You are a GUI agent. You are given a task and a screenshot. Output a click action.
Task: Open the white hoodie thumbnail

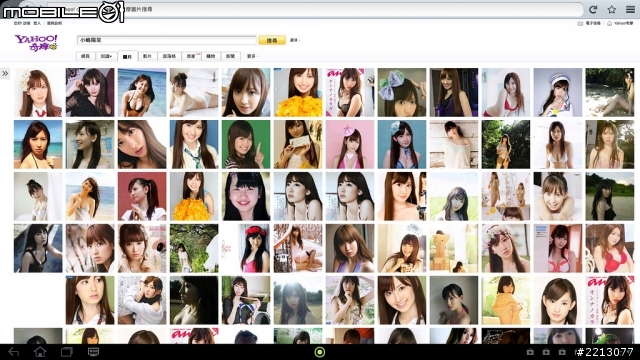[142, 300]
